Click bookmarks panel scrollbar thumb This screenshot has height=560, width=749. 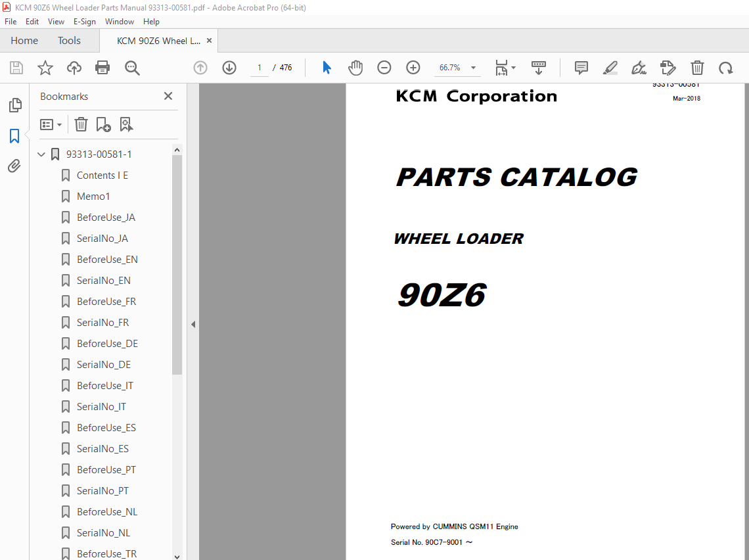click(177, 265)
